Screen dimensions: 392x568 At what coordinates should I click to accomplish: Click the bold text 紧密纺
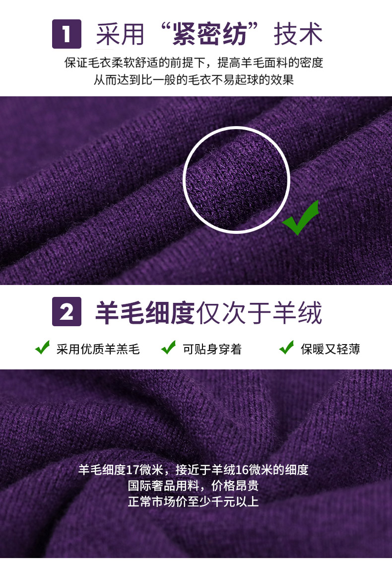[209, 34]
